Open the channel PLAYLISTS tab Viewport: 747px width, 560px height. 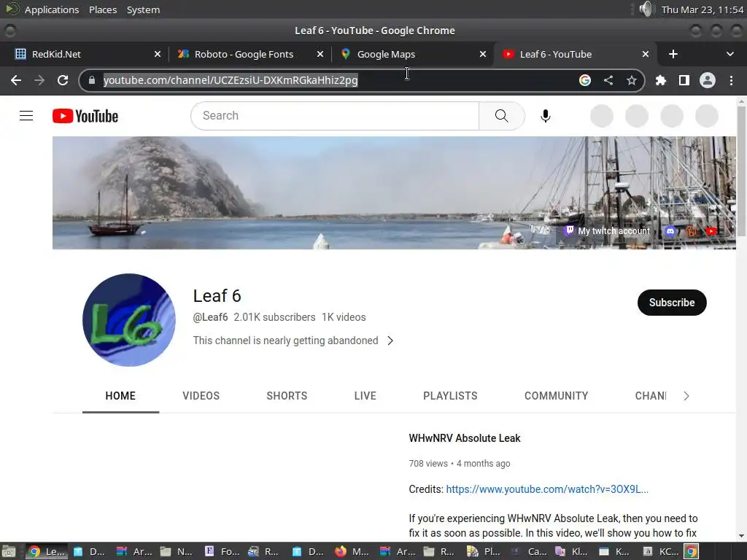[x=450, y=396]
